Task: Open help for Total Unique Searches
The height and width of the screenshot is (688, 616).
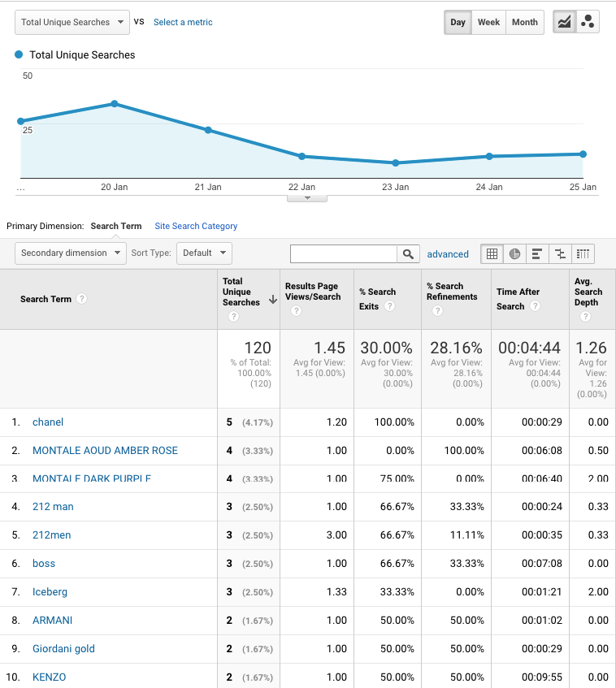Action: coord(233,316)
